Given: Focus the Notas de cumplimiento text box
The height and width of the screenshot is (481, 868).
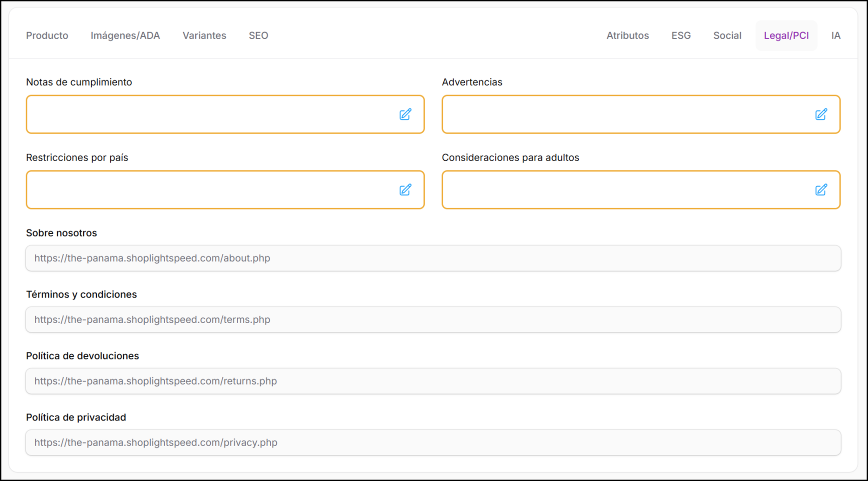Looking at the screenshot, I should (209, 115).
